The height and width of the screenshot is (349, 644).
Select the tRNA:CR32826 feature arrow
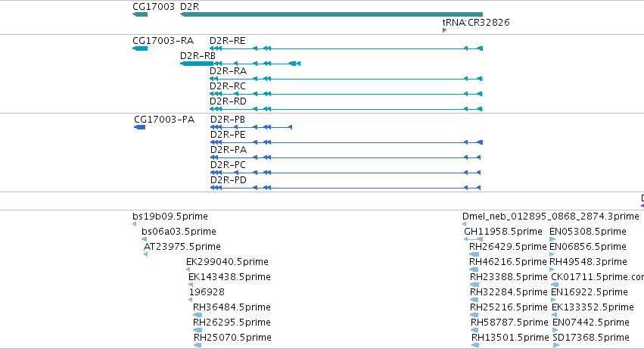(x=444, y=30)
